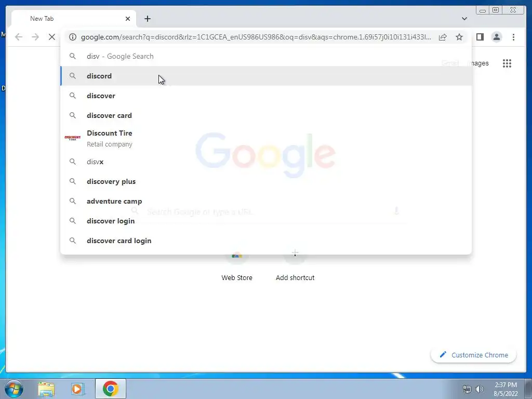
Task: Click the Discount Tire logo
Action: (73, 138)
